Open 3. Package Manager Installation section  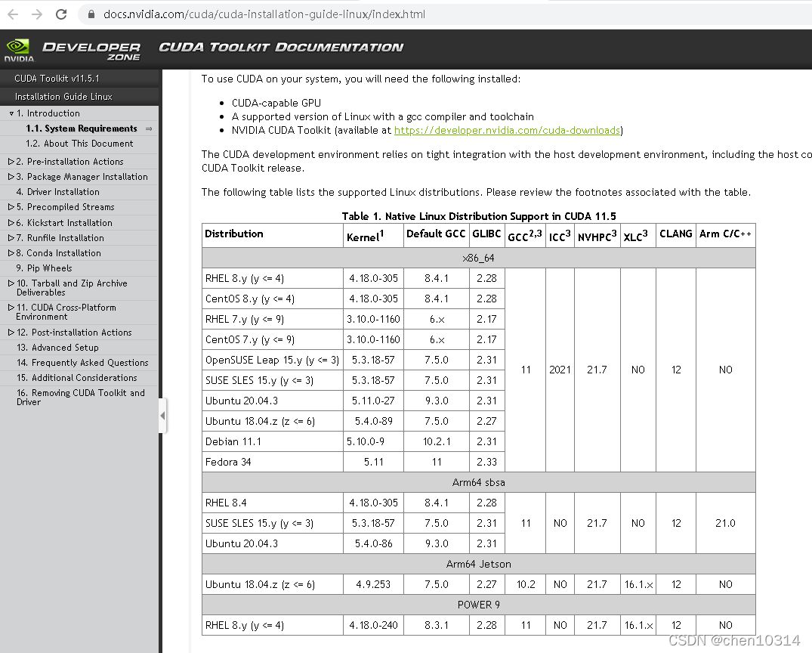tap(82, 177)
